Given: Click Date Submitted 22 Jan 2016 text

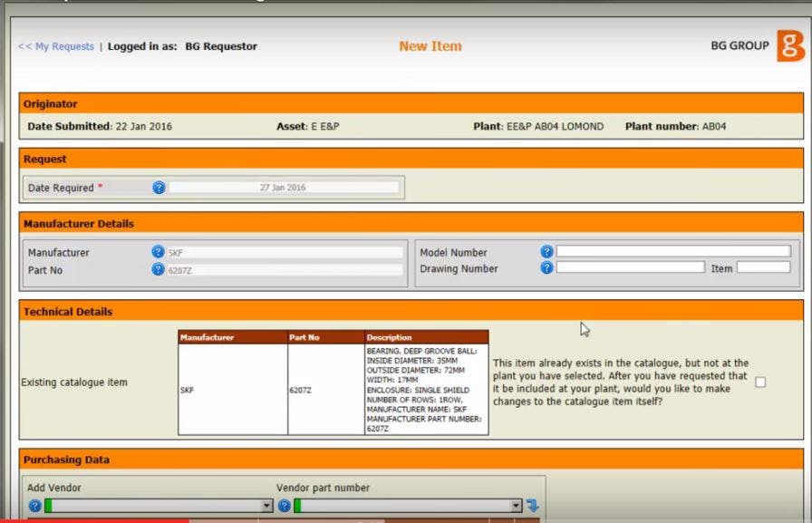Looking at the screenshot, I should 100,126.
